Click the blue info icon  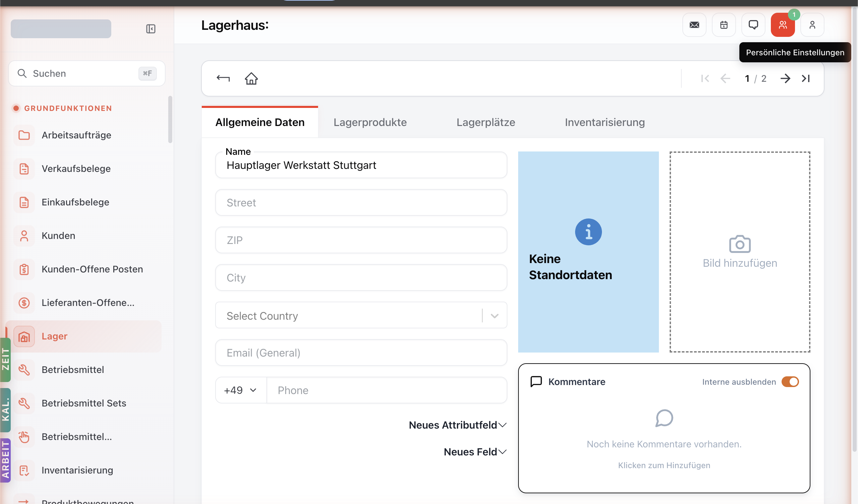[x=588, y=232]
